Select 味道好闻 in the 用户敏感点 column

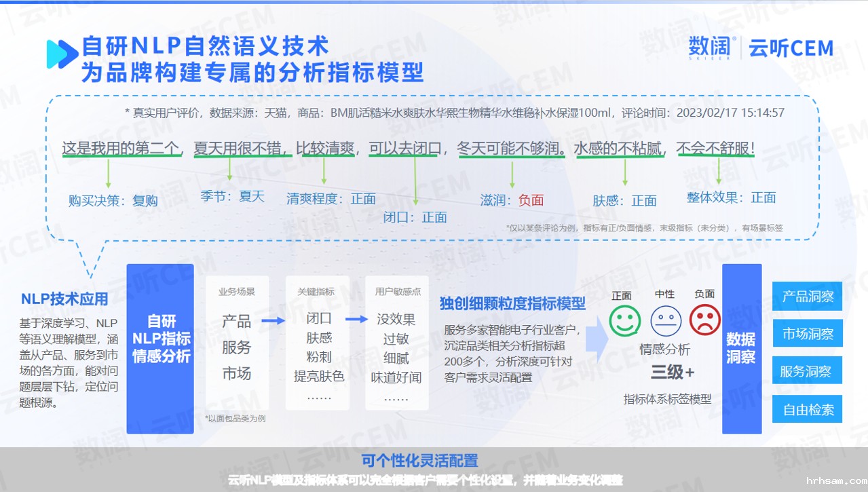click(x=396, y=377)
